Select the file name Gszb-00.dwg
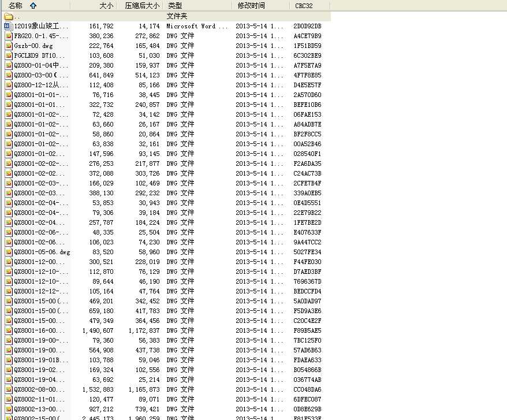The image size is (507, 420). pos(33,46)
